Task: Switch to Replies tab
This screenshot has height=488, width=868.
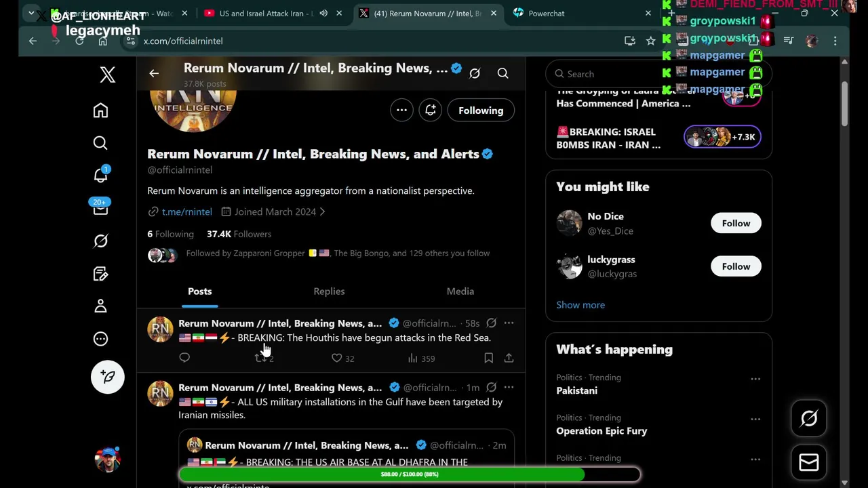Action: point(329,291)
